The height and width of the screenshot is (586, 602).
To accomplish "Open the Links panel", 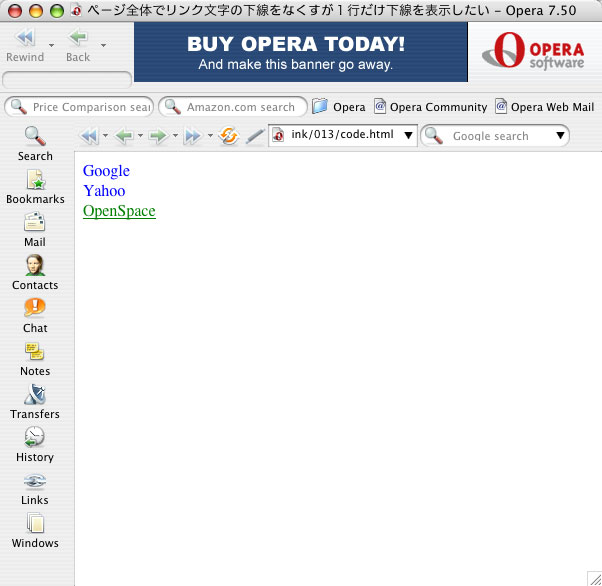I will pos(35,488).
